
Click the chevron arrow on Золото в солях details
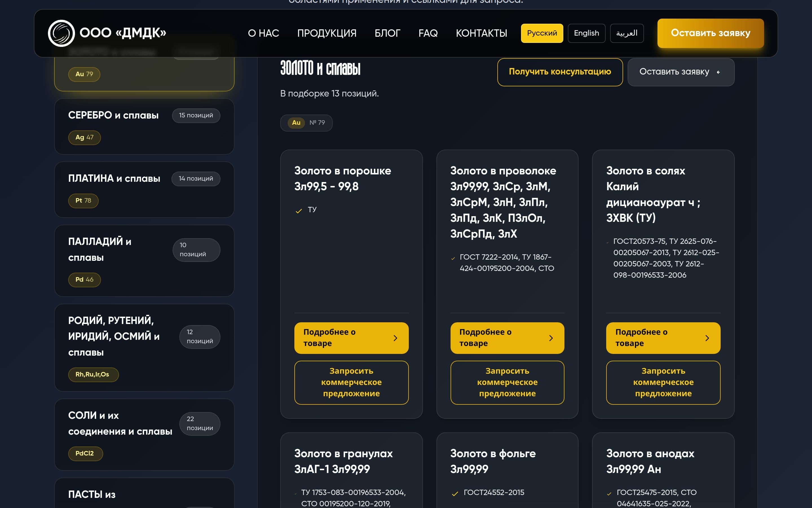(707, 338)
